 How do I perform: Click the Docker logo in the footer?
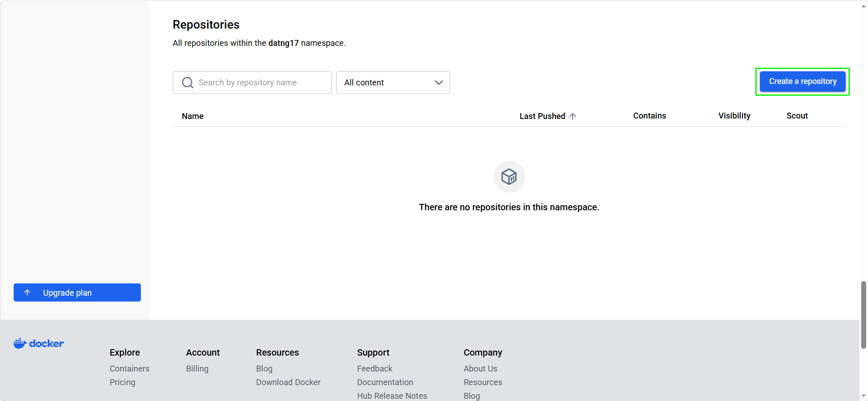pyautogui.click(x=39, y=343)
